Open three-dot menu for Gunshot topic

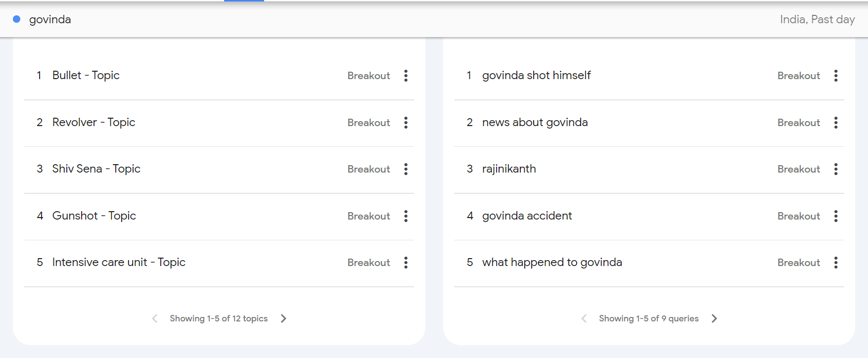pos(406,216)
